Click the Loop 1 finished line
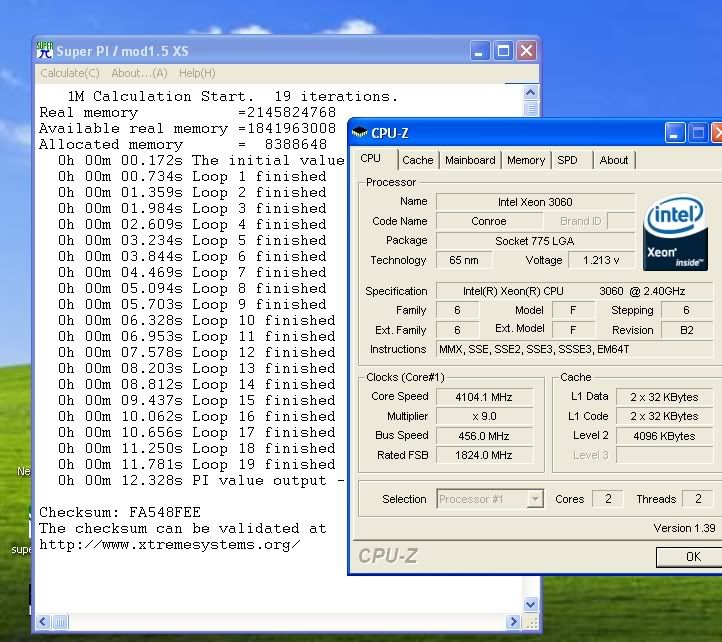This screenshot has width=722, height=642. click(x=192, y=176)
